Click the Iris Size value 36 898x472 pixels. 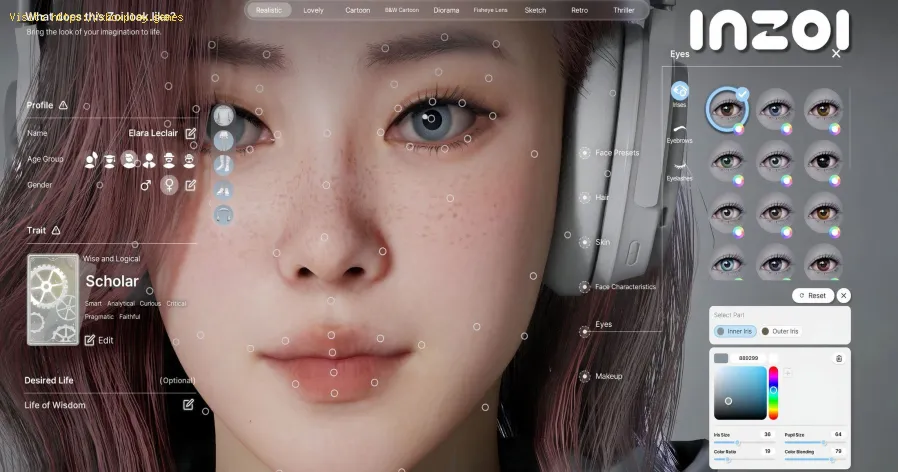[767, 434]
